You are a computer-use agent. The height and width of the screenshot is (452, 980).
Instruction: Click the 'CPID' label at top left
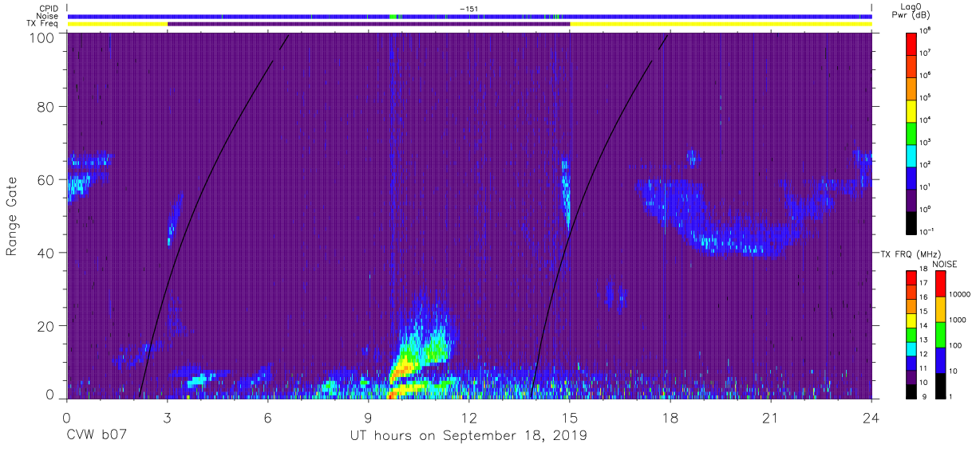[49, 9]
